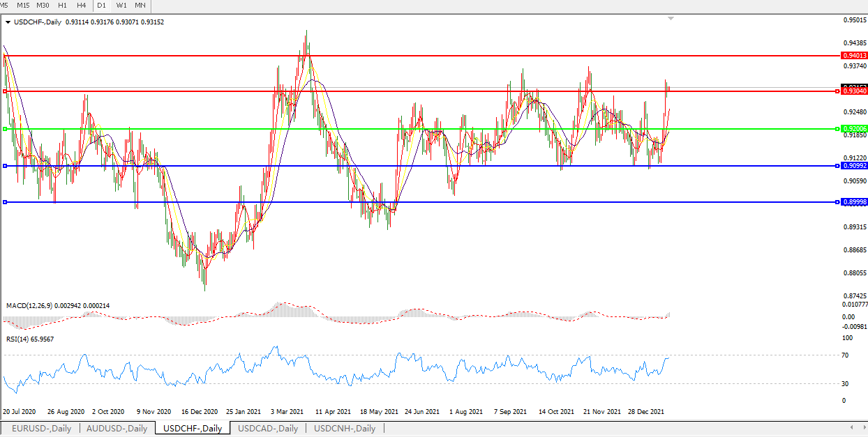
Task: Toggle the W1 weekly timeframe button
Action: [x=121, y=5]
